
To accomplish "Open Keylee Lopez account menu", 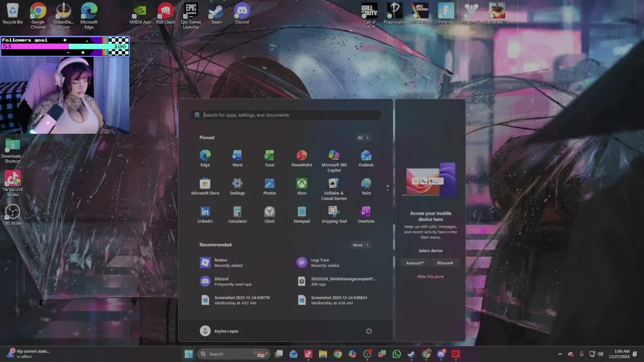I will point(219,331).
